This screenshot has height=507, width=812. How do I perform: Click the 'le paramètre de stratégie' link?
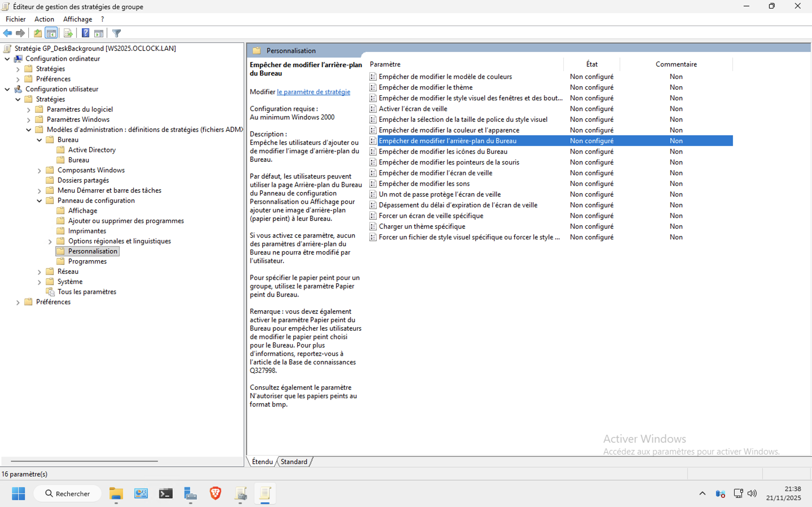pyautogui.click(x=313, y=92)
